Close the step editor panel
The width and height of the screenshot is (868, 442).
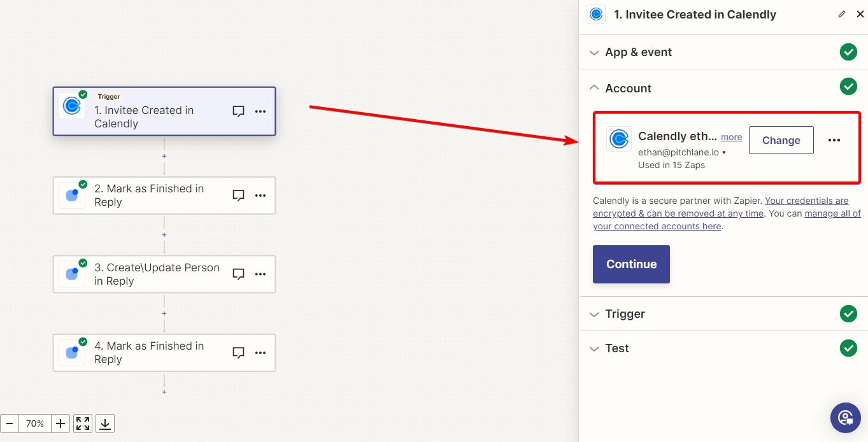coord(860,14)
